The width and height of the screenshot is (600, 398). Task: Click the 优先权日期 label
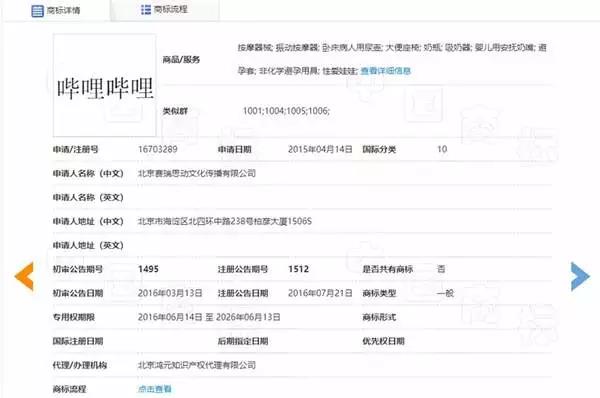[x=383, y=341]
